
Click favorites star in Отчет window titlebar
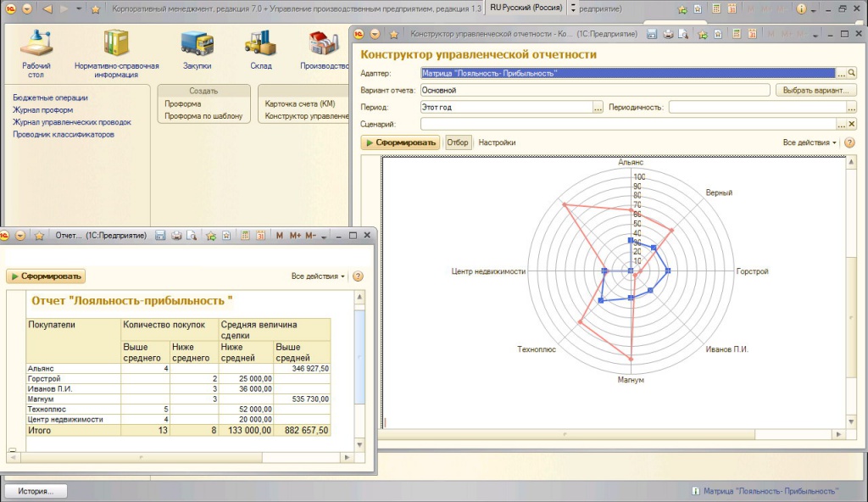click(x=39, y=236)
